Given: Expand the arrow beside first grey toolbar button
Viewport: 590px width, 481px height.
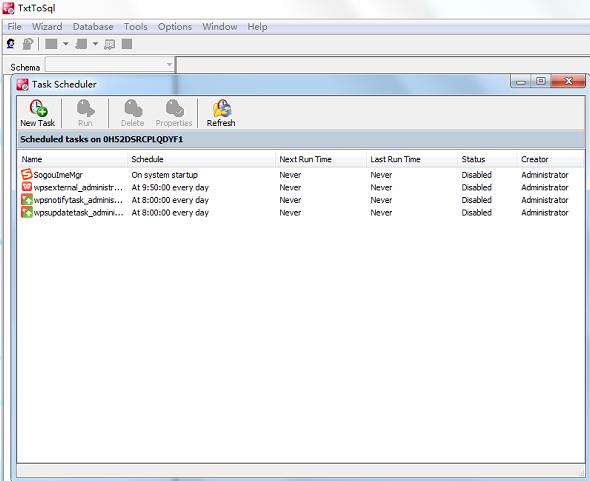Looking at the screenshot, I should pyautogui.click(x=65, y=44).
